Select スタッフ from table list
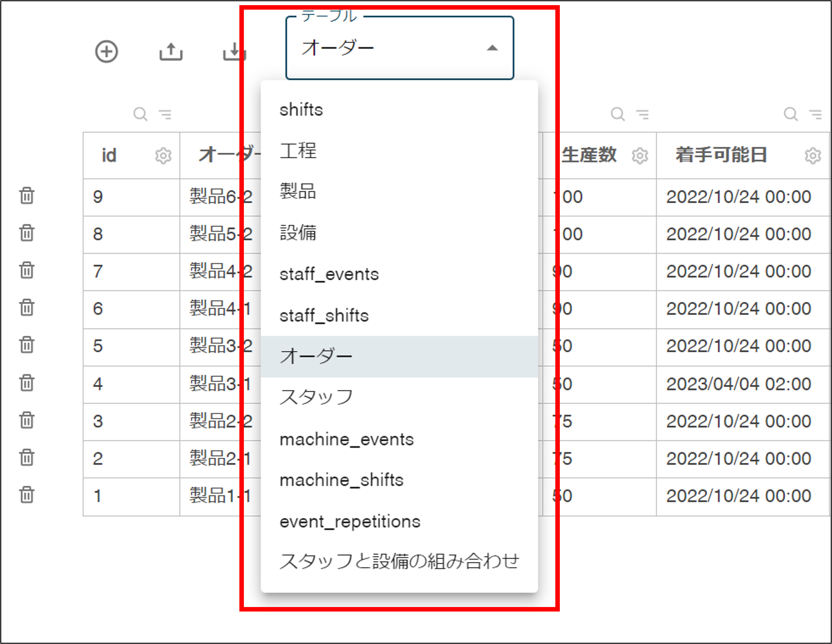 click(x=399, y=397)
